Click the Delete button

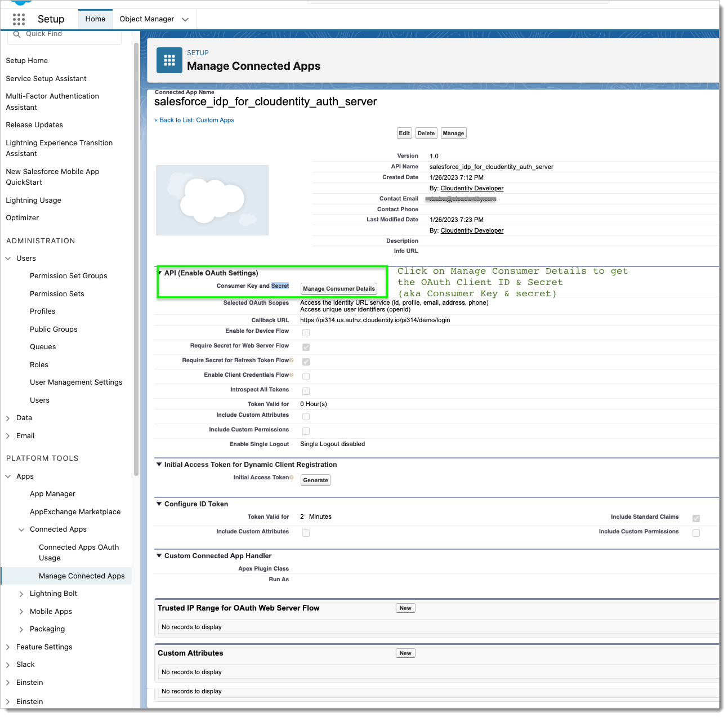426,133
